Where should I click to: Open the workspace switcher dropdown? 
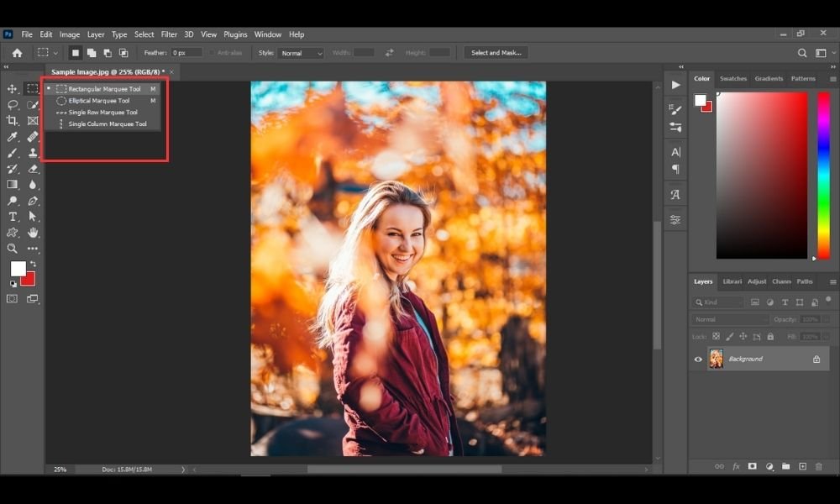(x=825, y=52)
